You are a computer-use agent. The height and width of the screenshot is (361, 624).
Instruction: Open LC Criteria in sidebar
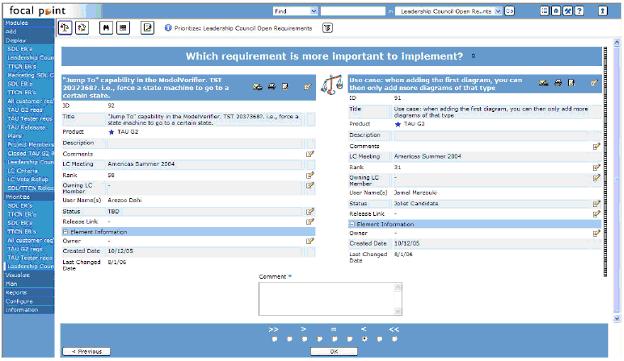pyautogui.click(x=23, y=170)
